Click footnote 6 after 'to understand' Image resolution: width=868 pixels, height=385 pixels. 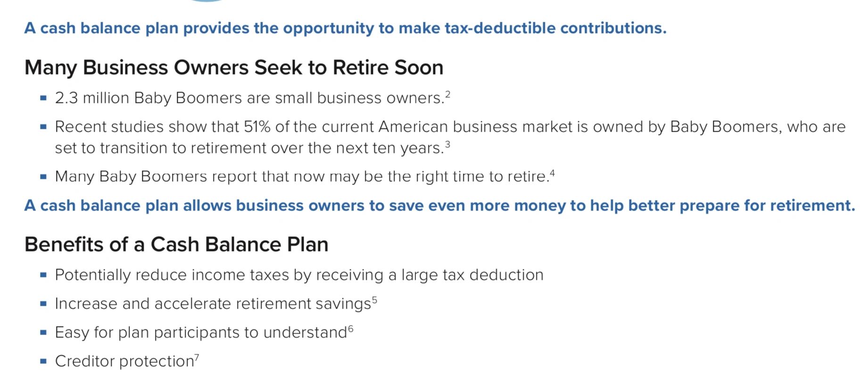pos(350,328)
